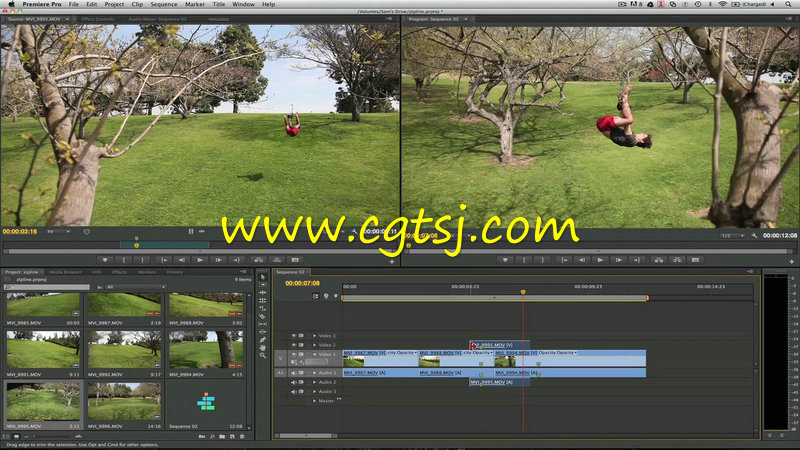Select the Track Select tool

(x=263, y=285)
